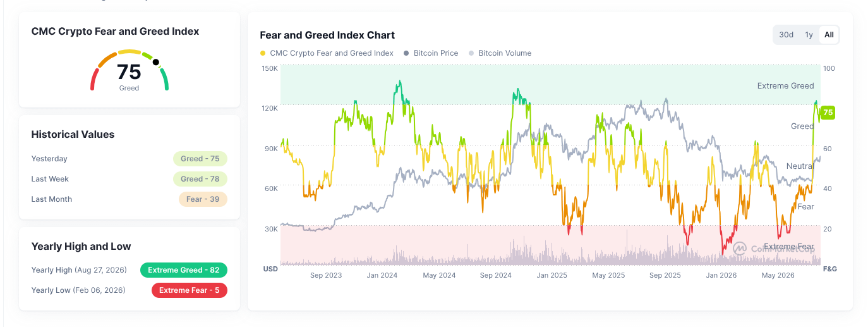The width and height of the screenshot is (868, 327).
Task: Select the All chart range
Action: click(829, 35)
